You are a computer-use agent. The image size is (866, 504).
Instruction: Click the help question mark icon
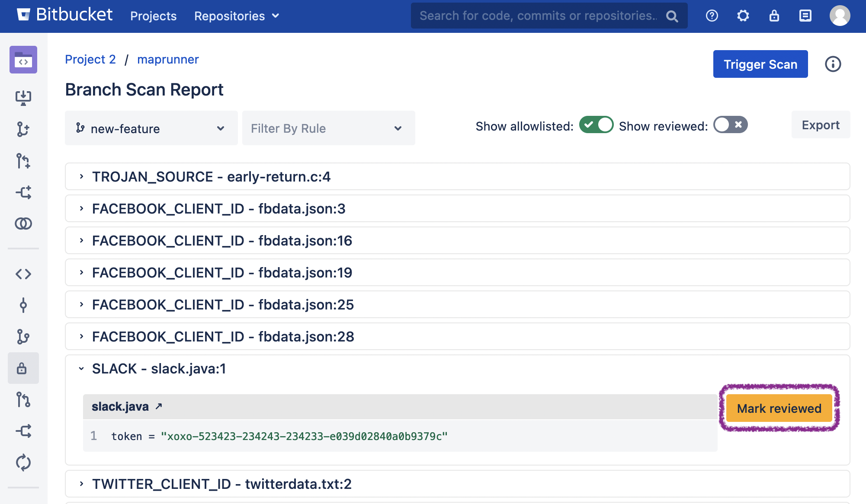coord(712,16)
